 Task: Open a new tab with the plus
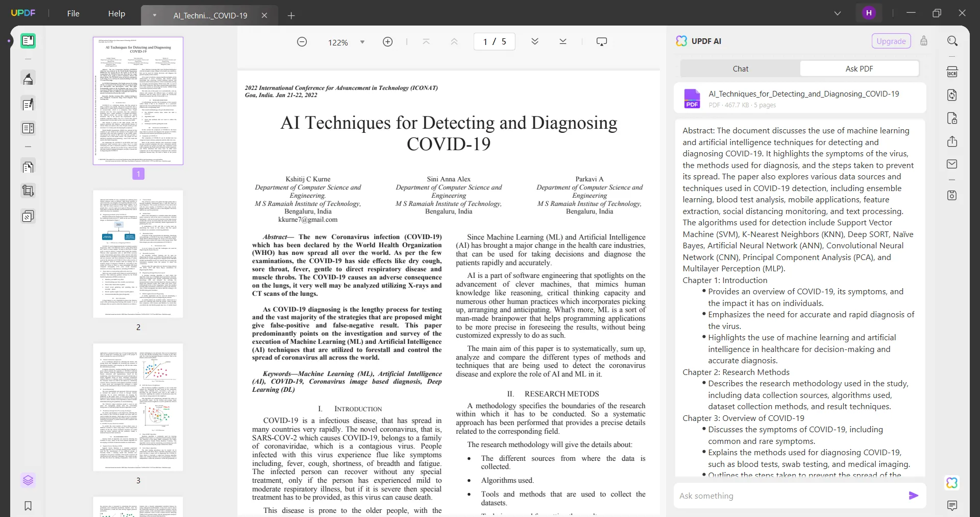coord(291,15)
